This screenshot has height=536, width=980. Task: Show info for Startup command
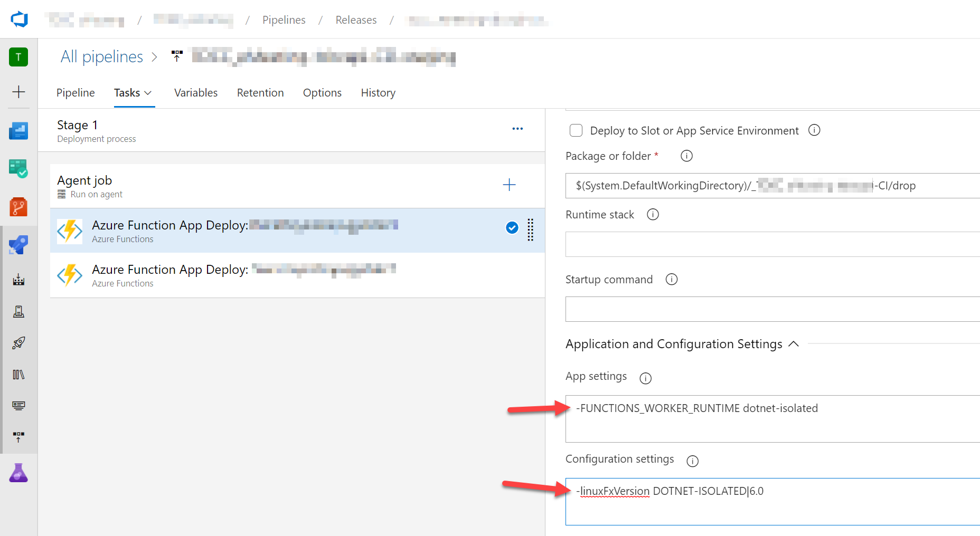[x=671, y=279]
